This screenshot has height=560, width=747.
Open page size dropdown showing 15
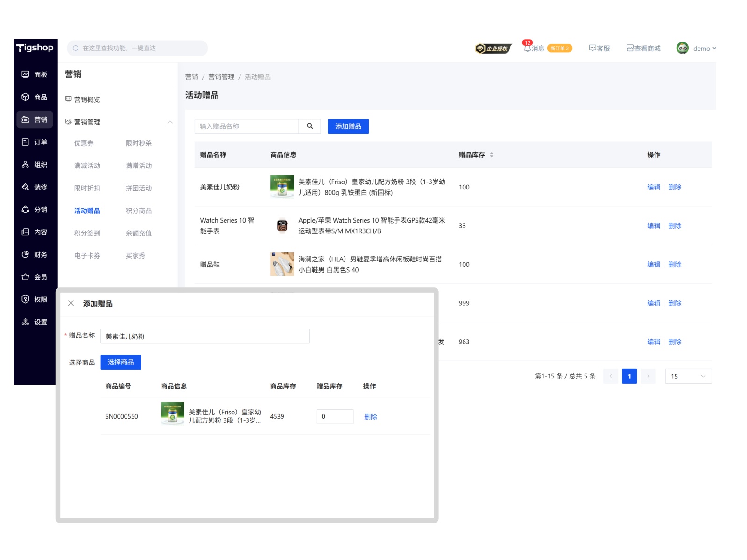click(x=688, y=376)
